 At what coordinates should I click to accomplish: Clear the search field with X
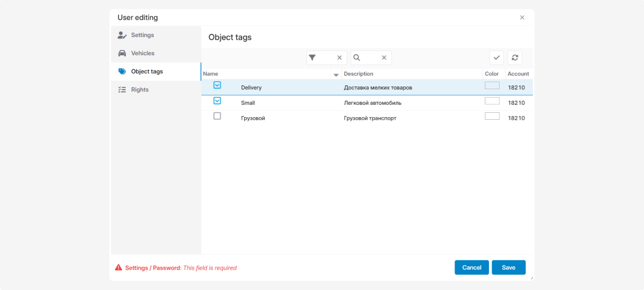click(384, 58)
